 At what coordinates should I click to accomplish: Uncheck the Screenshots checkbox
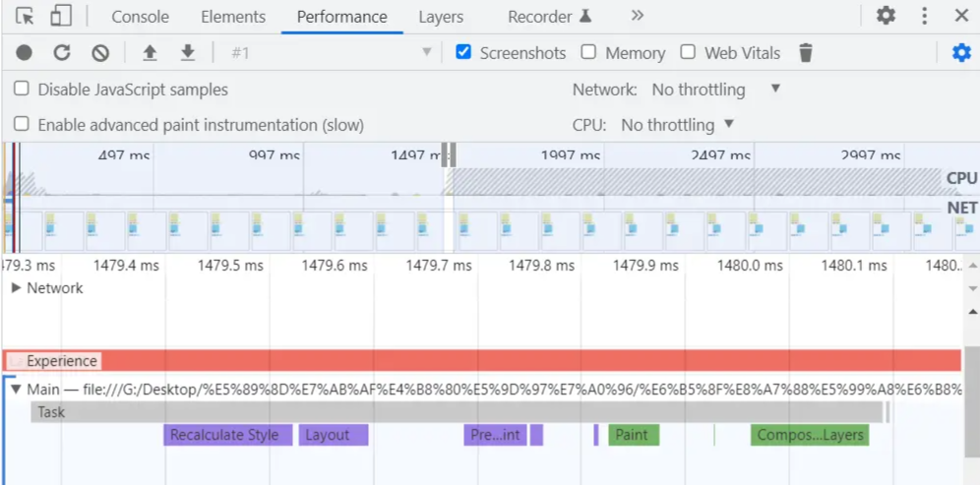[x=463, y=52]
